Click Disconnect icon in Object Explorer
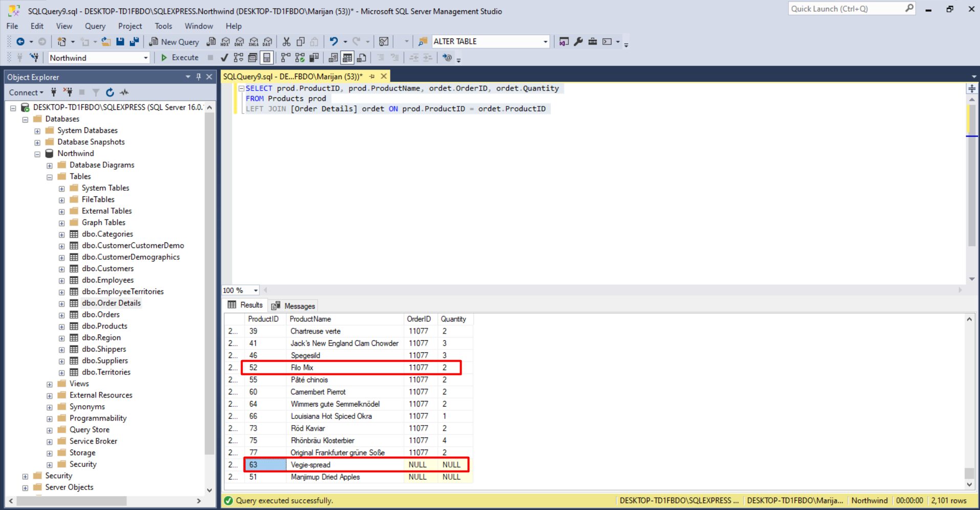 [68, 92]
